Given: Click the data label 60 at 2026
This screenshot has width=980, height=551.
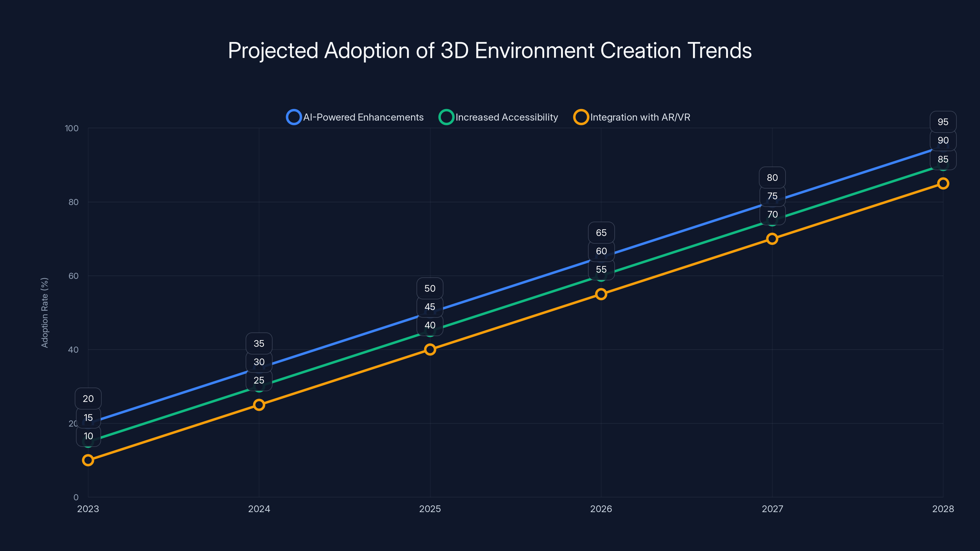Looking at the screenshot, I should [601, 251].
